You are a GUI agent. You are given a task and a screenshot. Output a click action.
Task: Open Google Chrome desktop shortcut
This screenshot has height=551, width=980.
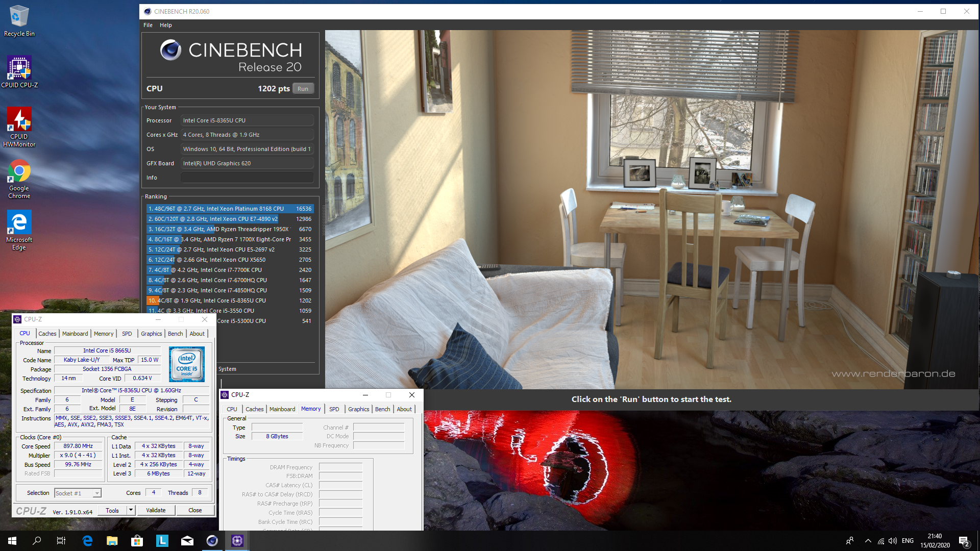pos(19,179)
